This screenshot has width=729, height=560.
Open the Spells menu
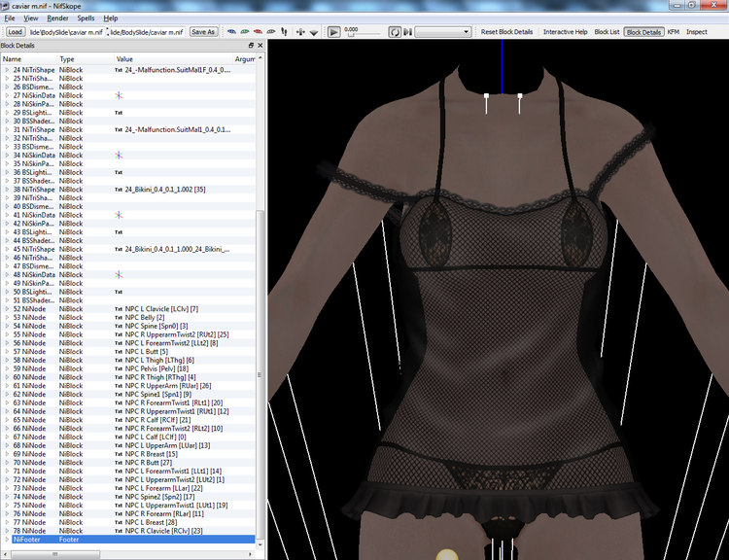coord(86,18)
